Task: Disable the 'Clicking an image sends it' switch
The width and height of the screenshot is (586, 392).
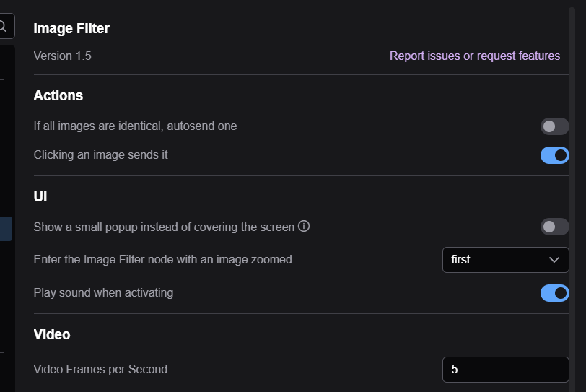Action: [x=554, y=155]
